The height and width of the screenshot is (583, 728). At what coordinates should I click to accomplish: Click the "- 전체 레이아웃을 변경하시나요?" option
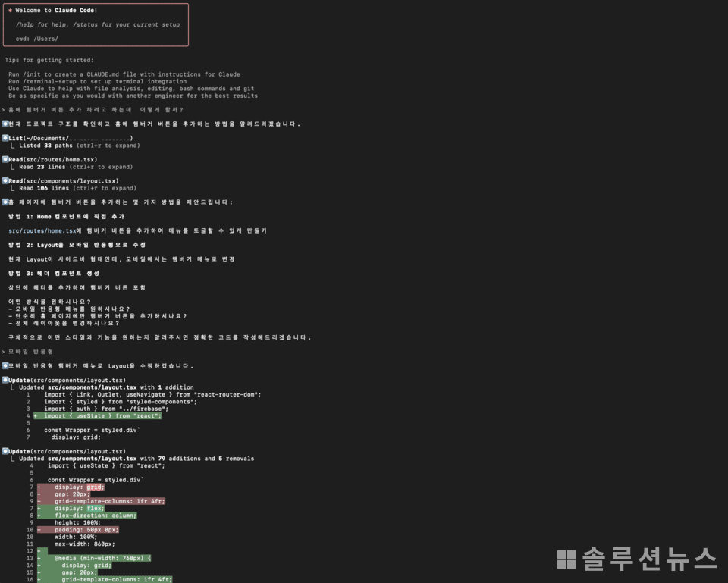click(x=64, y=324)
